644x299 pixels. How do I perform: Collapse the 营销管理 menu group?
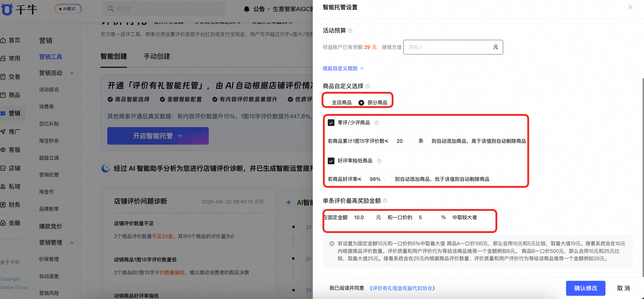click(x=72, y=243)
